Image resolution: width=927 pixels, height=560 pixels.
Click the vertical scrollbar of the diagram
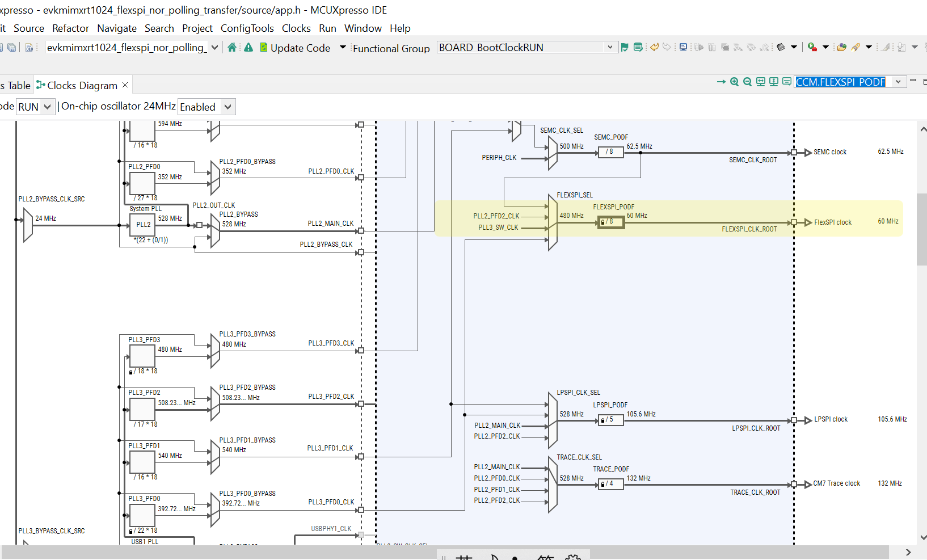point(921,229)
